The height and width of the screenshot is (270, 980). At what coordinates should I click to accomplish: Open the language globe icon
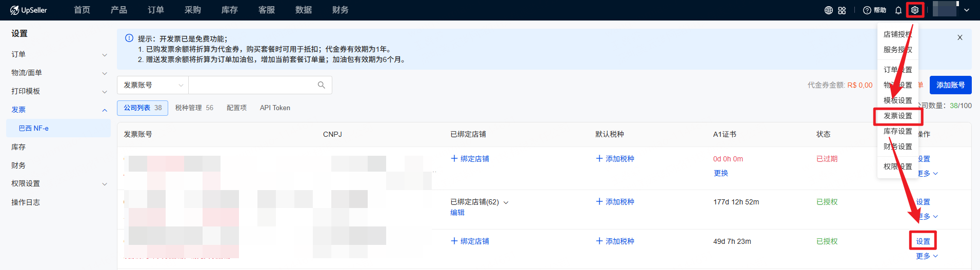coord(828,10)
